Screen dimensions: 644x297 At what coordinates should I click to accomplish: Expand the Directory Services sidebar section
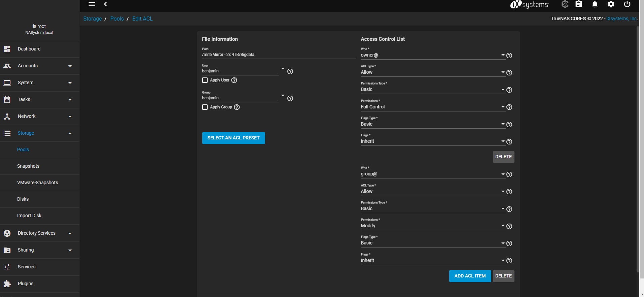coord(40,233)
